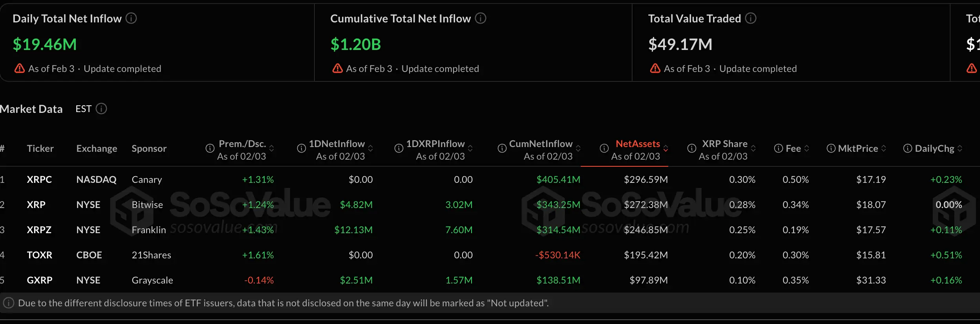
Task: Sort table by CumNetInflow arrows
Action: tap(578, 149)
